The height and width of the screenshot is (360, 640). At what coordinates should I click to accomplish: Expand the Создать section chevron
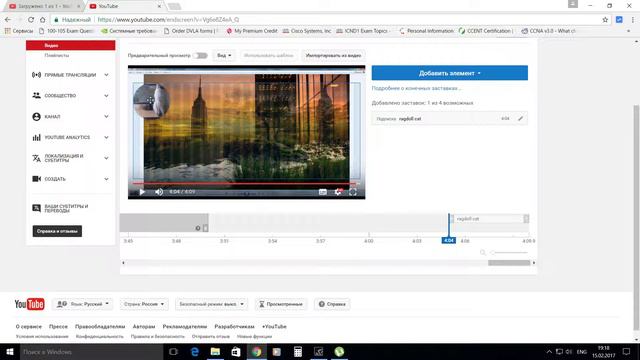[x=106, y=179]
